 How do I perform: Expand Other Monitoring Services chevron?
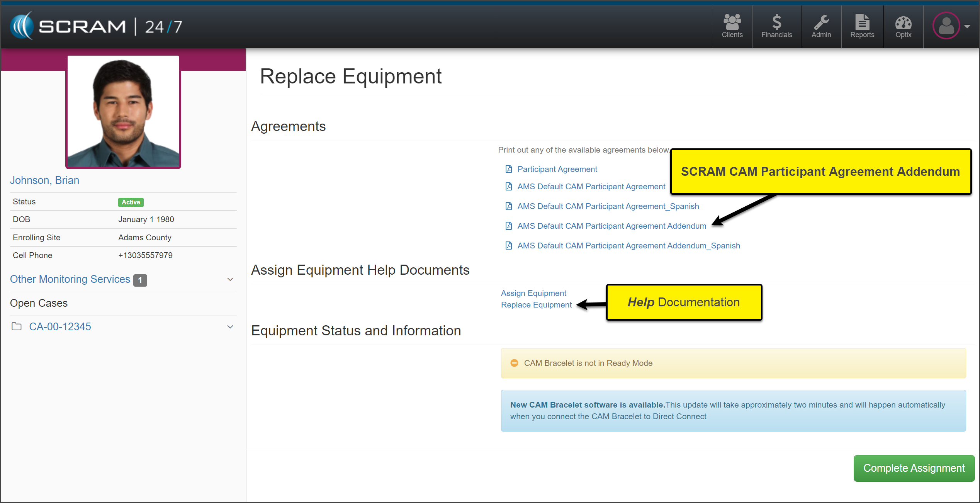(x=230, y=279)
